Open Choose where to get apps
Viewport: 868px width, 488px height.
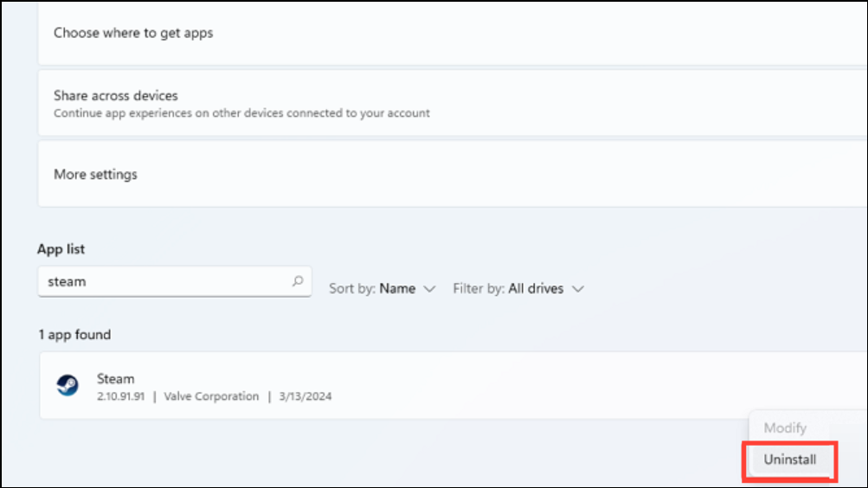tap(133, 33)
